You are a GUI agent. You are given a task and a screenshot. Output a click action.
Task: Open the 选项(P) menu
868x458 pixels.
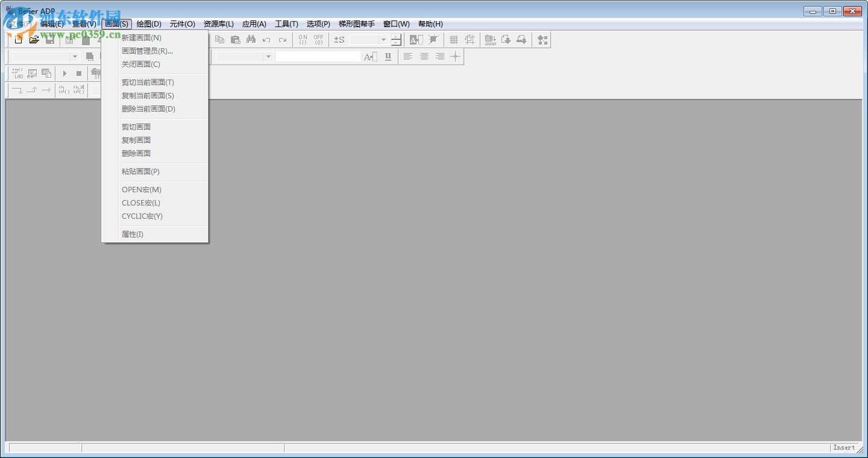318,24
